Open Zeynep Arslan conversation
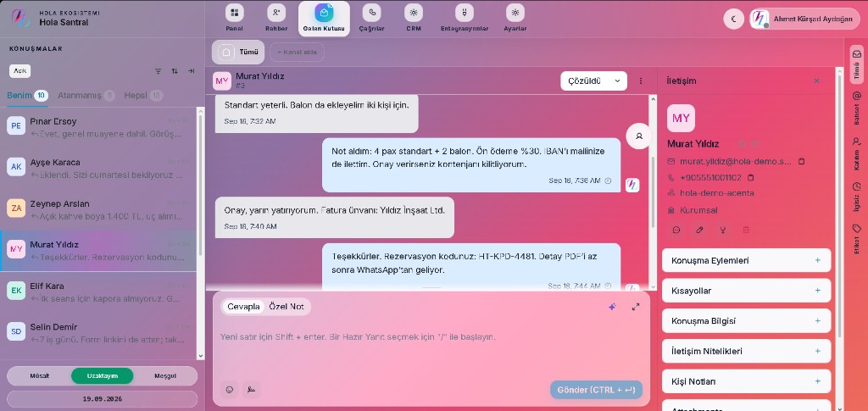Screen dimensions: 868x411 [98, 209]
